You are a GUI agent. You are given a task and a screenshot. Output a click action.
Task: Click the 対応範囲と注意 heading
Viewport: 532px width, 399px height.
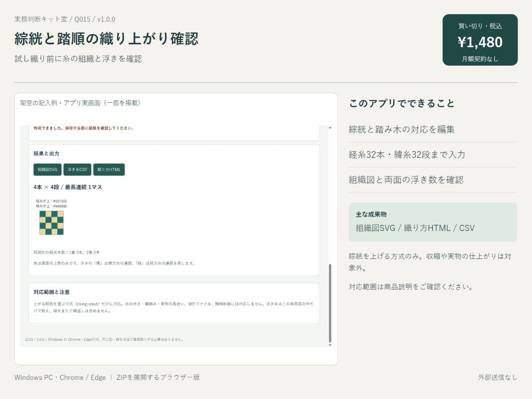[x=51, y=292]
